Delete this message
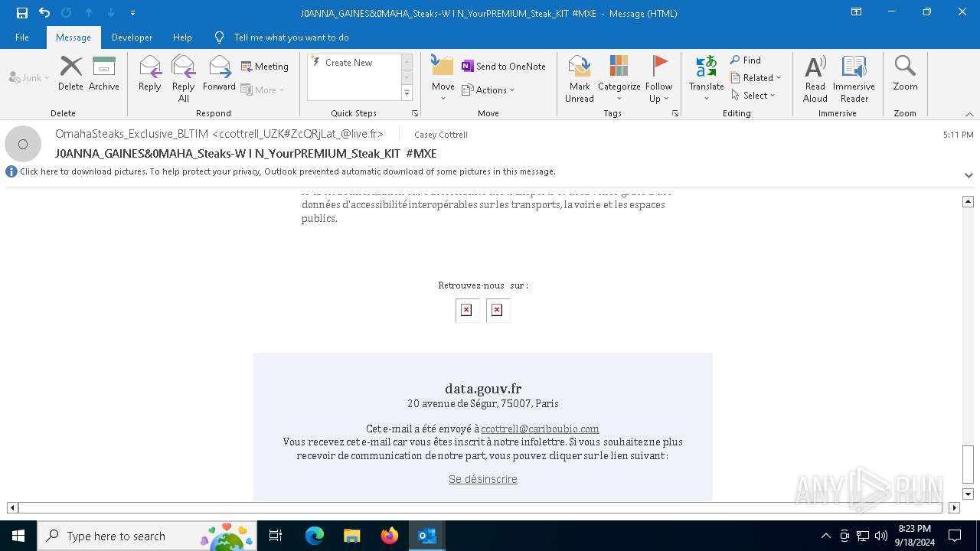Image resolution: width=980 pixels, height=551 pixels. point(70,73)
